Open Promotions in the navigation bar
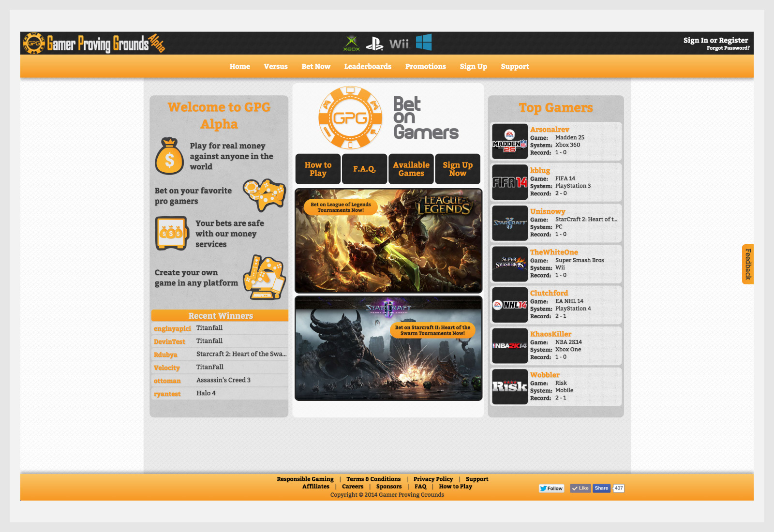 point(426,67)
